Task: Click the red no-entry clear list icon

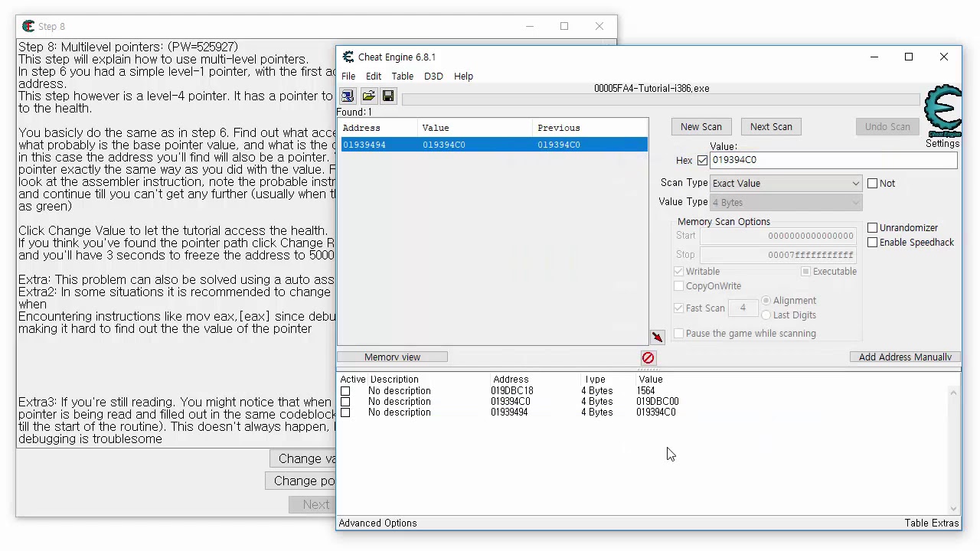Action: click(x=648, y=357)
